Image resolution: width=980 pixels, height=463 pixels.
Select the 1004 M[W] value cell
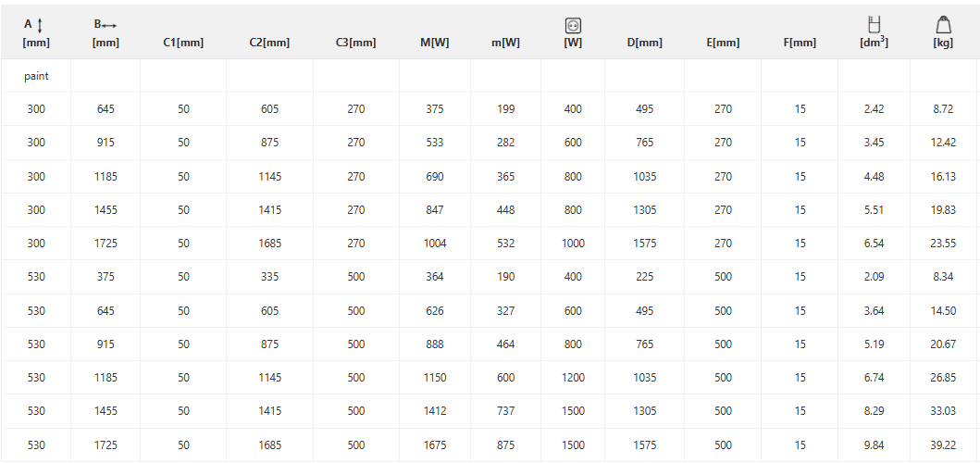pos(435,244)
